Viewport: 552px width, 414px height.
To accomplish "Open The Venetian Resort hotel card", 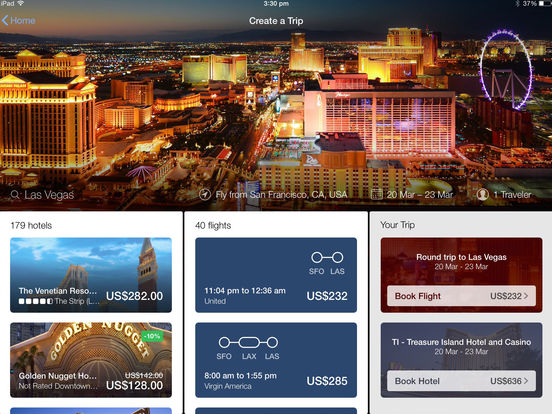I will (91, 275).
